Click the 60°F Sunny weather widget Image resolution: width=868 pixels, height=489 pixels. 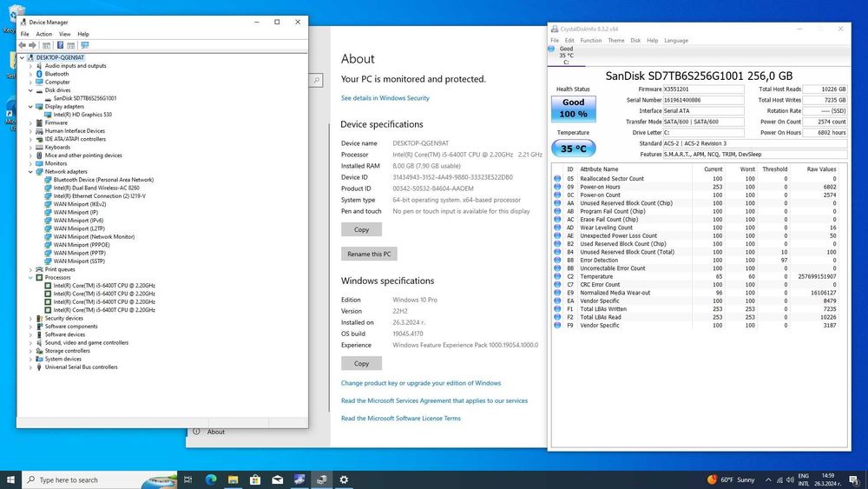pos(731,479)
